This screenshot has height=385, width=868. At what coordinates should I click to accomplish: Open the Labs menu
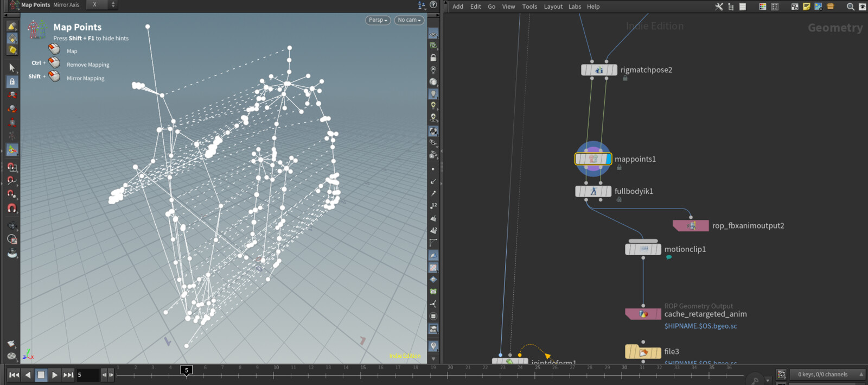575,7
